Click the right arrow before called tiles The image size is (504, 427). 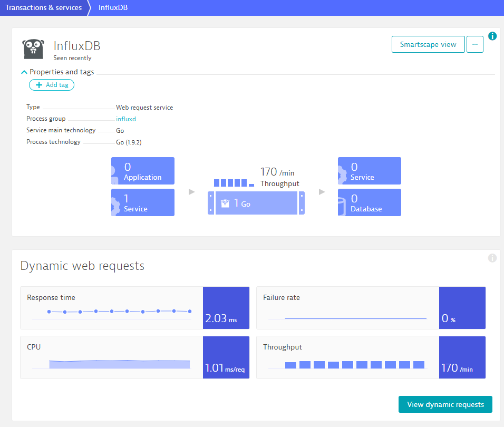click(322, 192)
